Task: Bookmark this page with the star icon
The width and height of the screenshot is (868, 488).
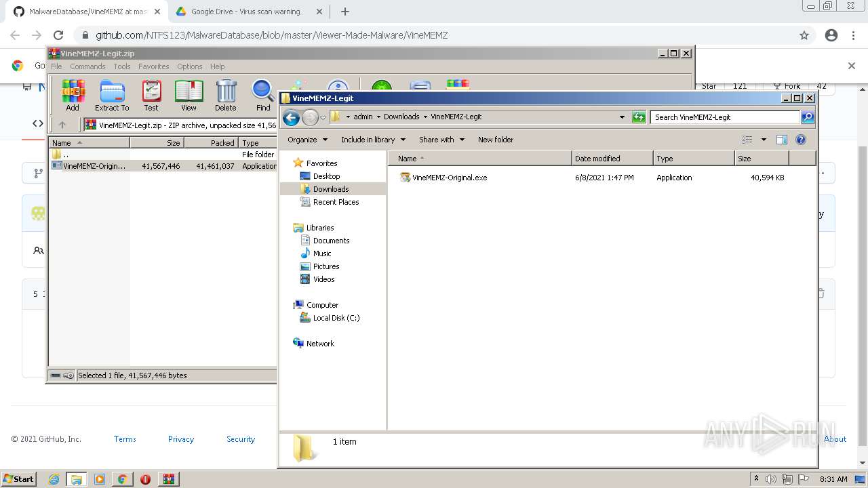Action: (804, 35)
